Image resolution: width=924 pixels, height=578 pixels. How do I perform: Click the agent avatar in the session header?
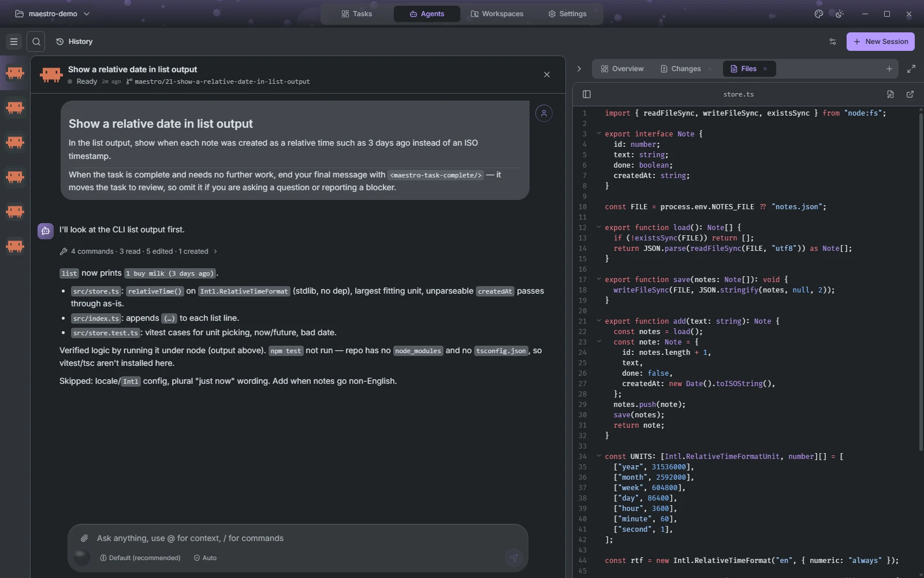(51, 75)
